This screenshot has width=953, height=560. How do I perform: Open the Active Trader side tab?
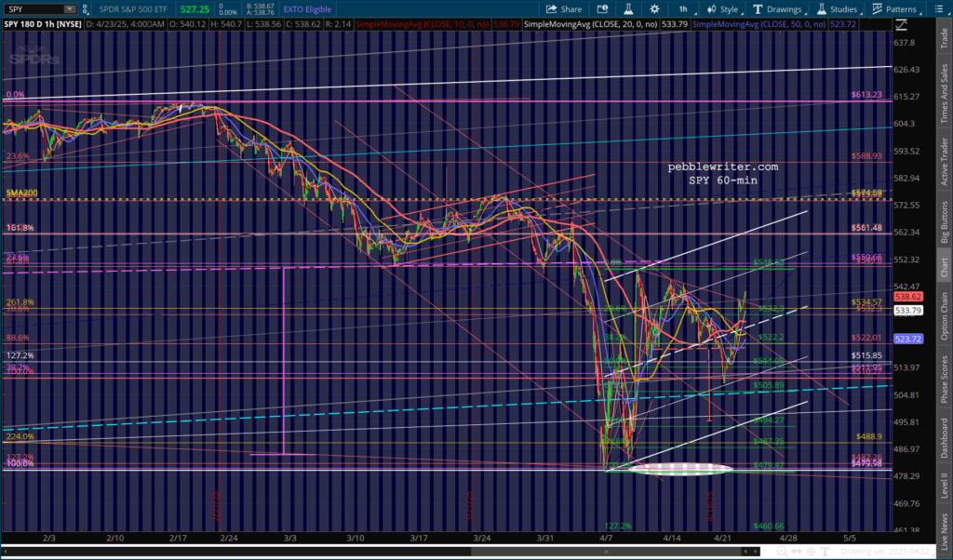tap(944, 162)
